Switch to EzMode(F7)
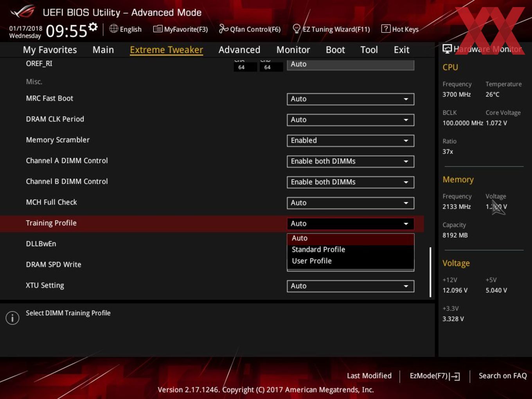The height and width of the screenshot is (399, 532). tap(435, 376)
